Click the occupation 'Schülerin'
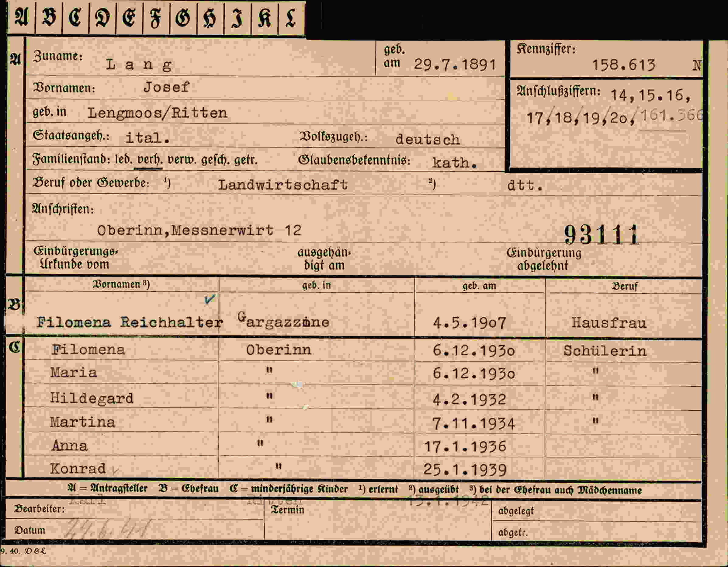This screenshot has height=567, width=728. tap(605, 351)
